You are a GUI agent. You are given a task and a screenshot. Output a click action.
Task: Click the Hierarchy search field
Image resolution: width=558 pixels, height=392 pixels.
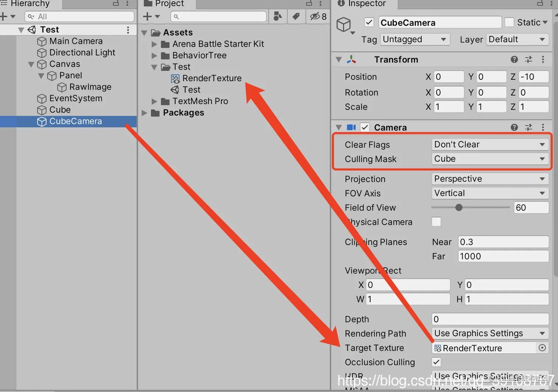point(79,16)
